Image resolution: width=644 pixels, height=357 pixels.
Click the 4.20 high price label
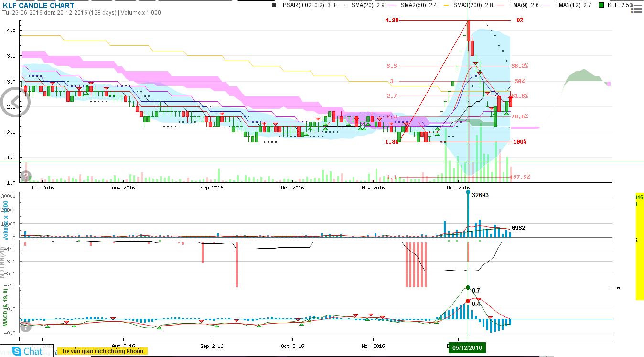tap(392, 20)
